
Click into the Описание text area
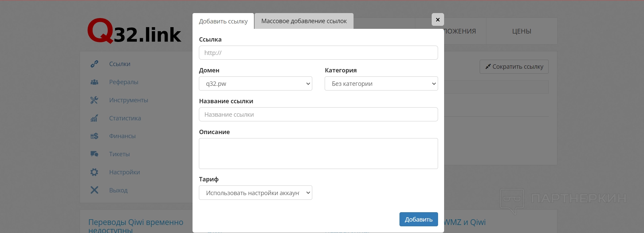[318, 154]
